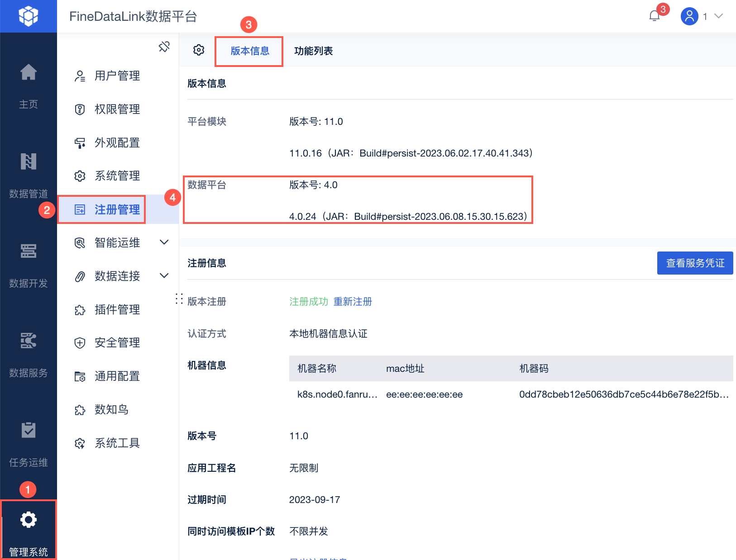Click the 系统工具 gear icon
This screenshot has width=736, height=560.
point(80,443)
